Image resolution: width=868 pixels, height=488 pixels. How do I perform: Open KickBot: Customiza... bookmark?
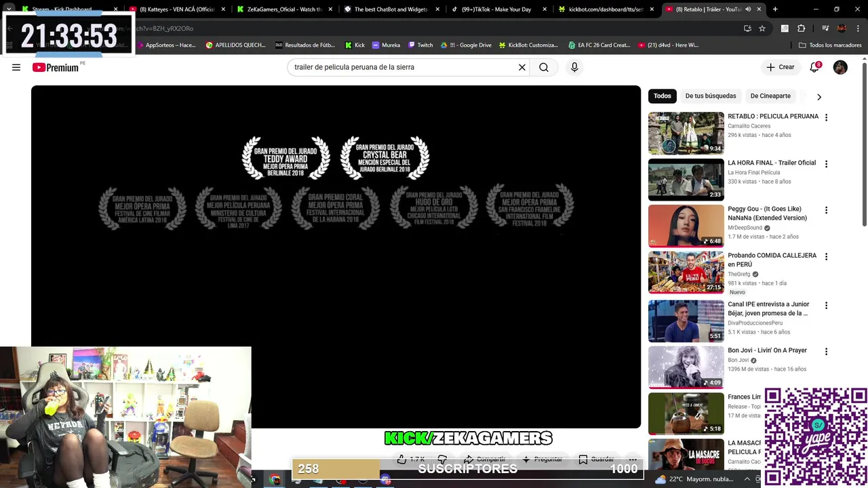[x=528, y=45]
